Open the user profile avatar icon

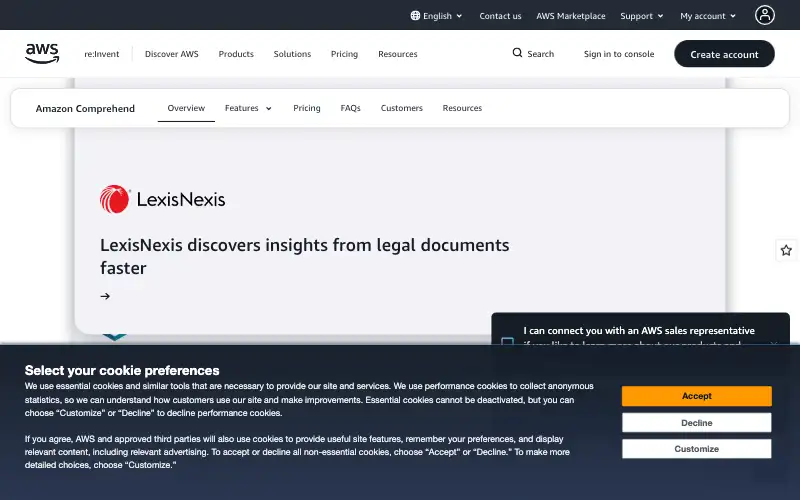coord(764,15)
